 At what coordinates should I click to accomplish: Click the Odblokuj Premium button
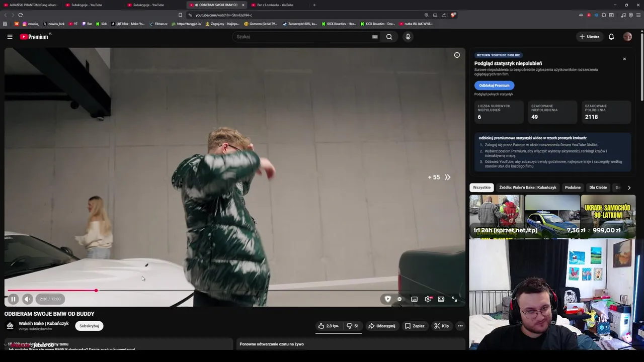tap(494, 85)
